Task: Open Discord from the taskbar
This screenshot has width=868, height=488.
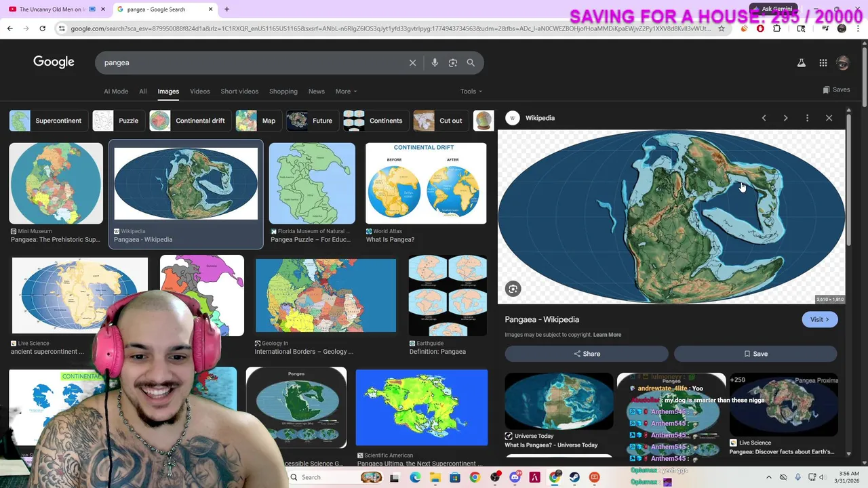Action: click(515, 477)
